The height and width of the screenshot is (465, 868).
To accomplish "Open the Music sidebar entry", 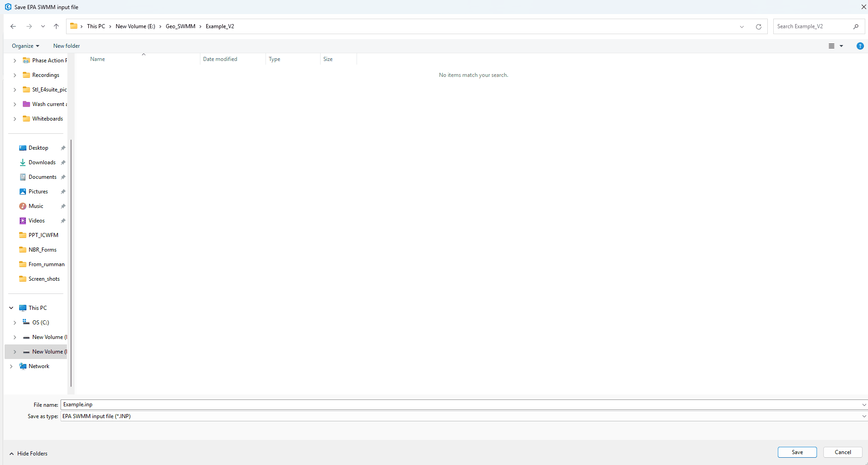I will pos(36,206).
